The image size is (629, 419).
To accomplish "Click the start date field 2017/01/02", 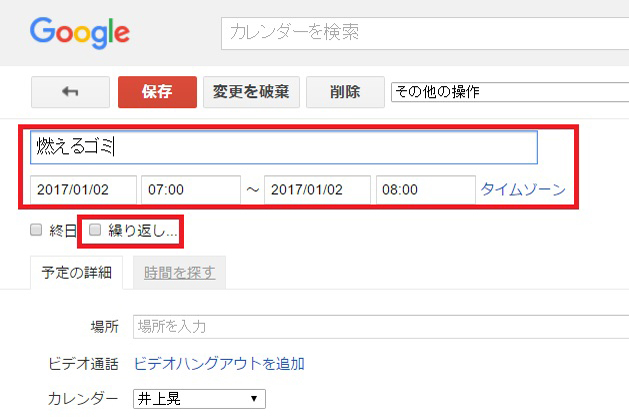I will (83, 190).
